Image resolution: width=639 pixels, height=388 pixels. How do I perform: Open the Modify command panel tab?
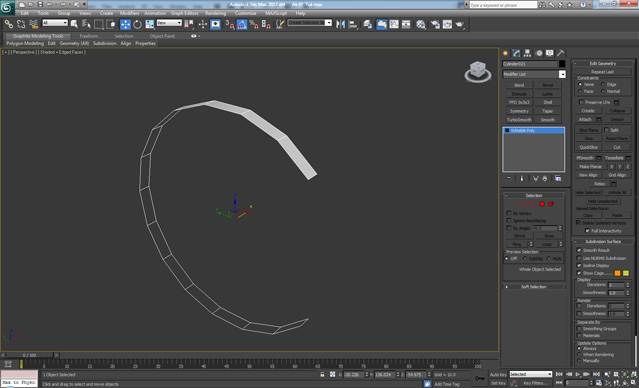516,53
